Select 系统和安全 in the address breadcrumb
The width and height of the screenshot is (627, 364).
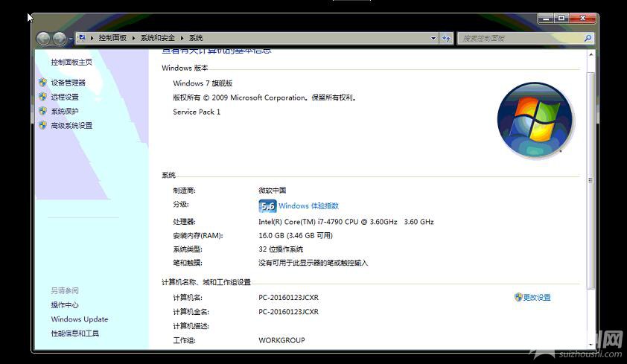158,38
